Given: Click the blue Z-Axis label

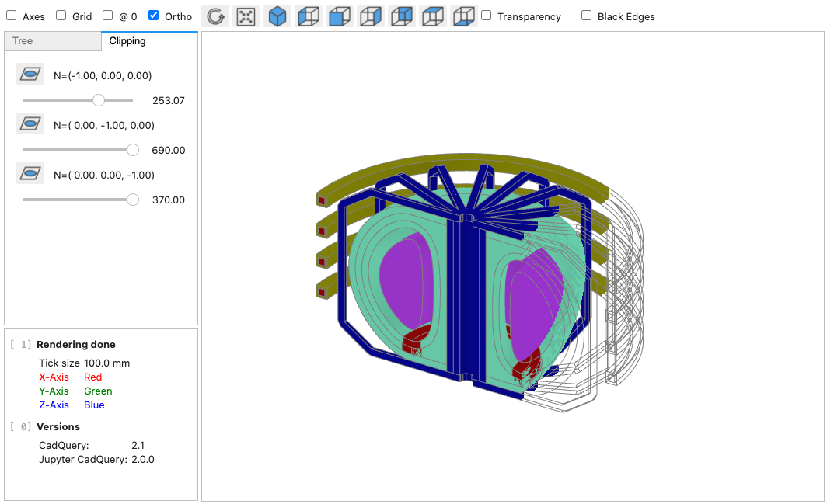Looking at the screenshot, I should (x=54, y=405).
